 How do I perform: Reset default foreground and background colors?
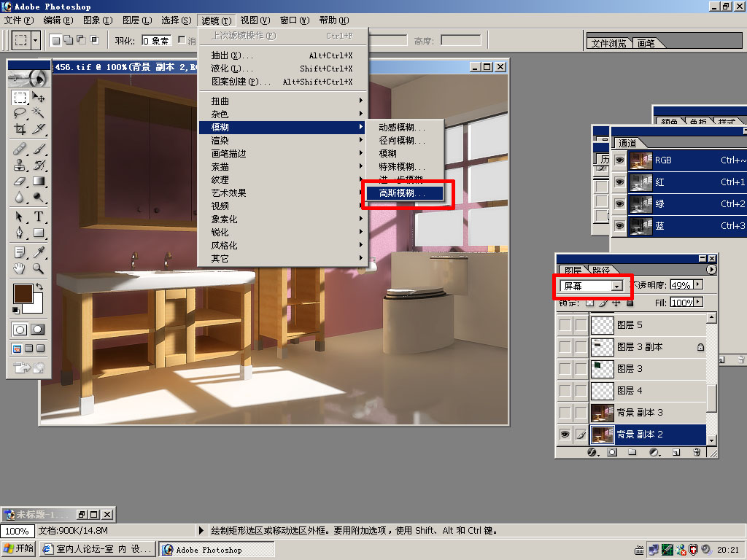[x=16, y=311]
